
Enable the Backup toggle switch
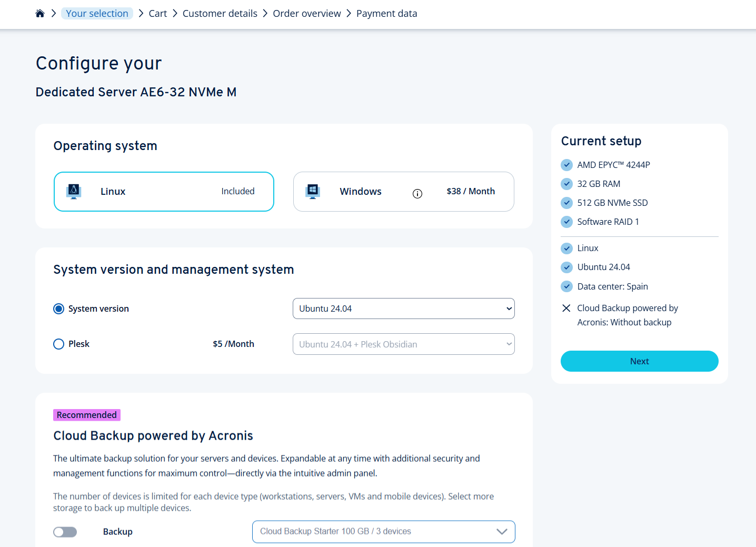click(x=65, y=532)
